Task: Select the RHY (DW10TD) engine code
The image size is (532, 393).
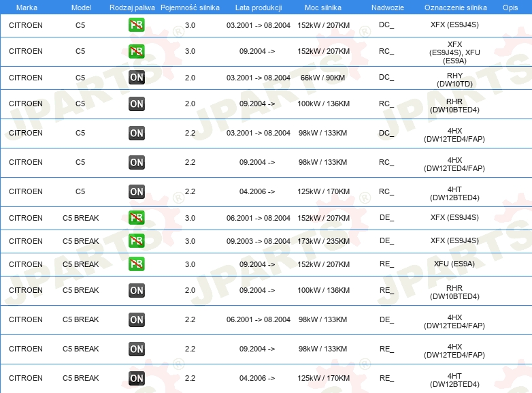Action: point(454,80)
